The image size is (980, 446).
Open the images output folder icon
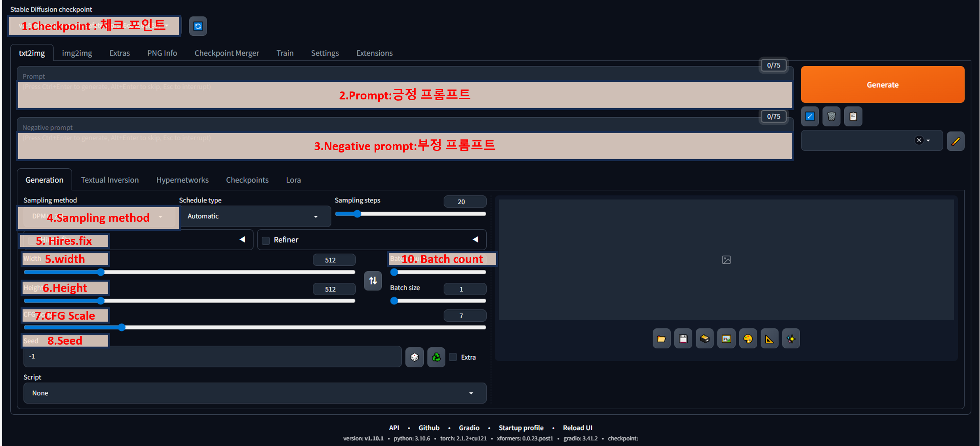(x=661, y=339)
